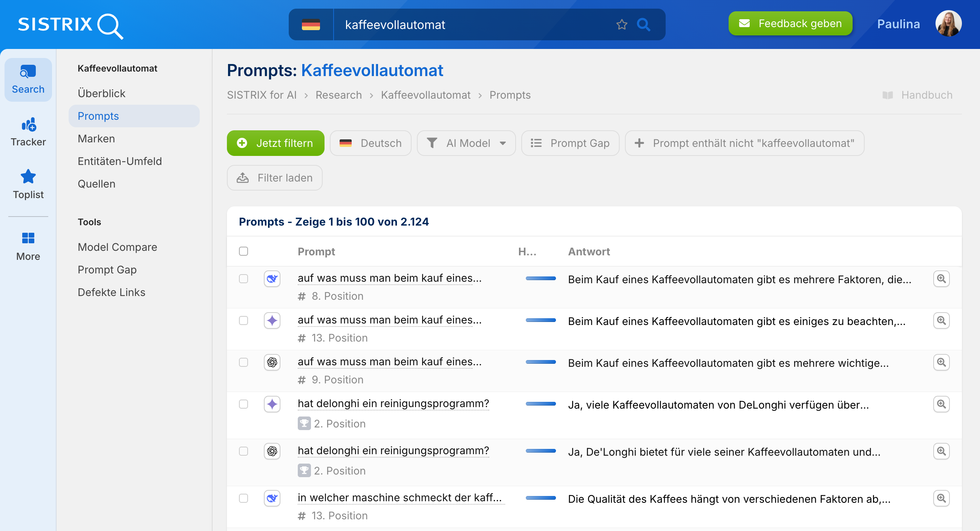Go to Marken in the sidebar menu

(x=96, y=139)
